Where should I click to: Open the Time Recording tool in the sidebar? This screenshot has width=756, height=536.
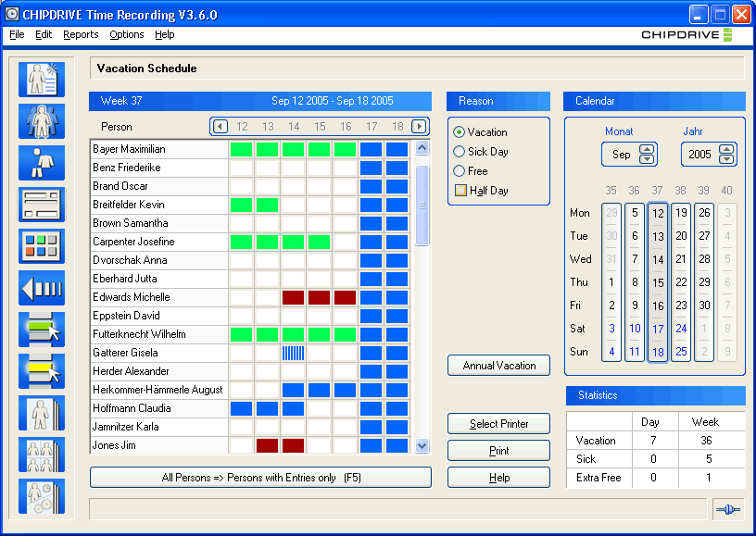point(41,80)
